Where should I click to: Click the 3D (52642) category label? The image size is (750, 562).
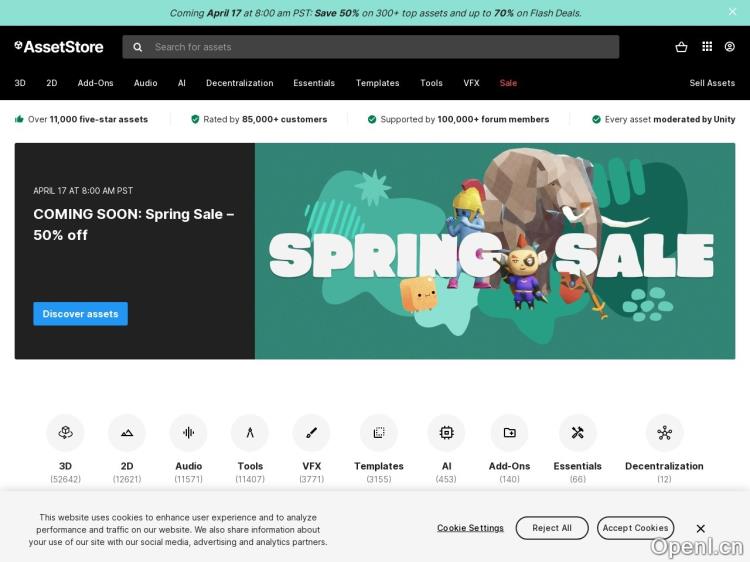coord(66,472)
